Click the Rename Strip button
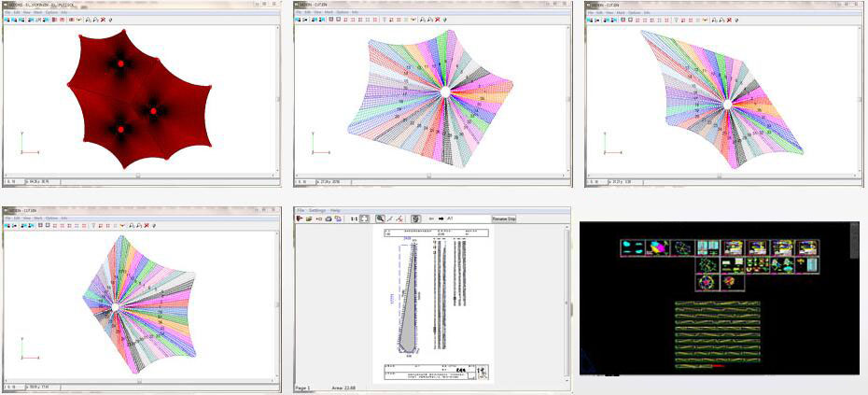The height and width of the screenshot is (395, 868). (x=505, y=219)
